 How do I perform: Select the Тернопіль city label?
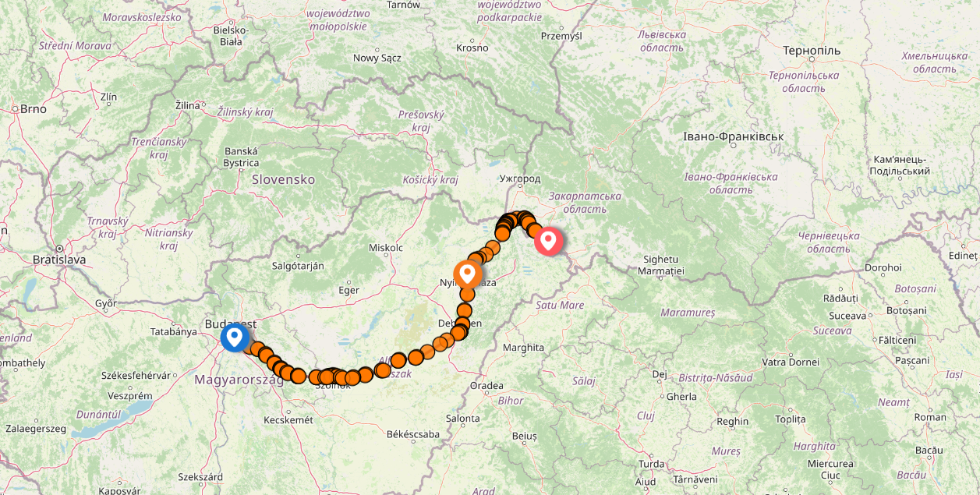[812, 51]
